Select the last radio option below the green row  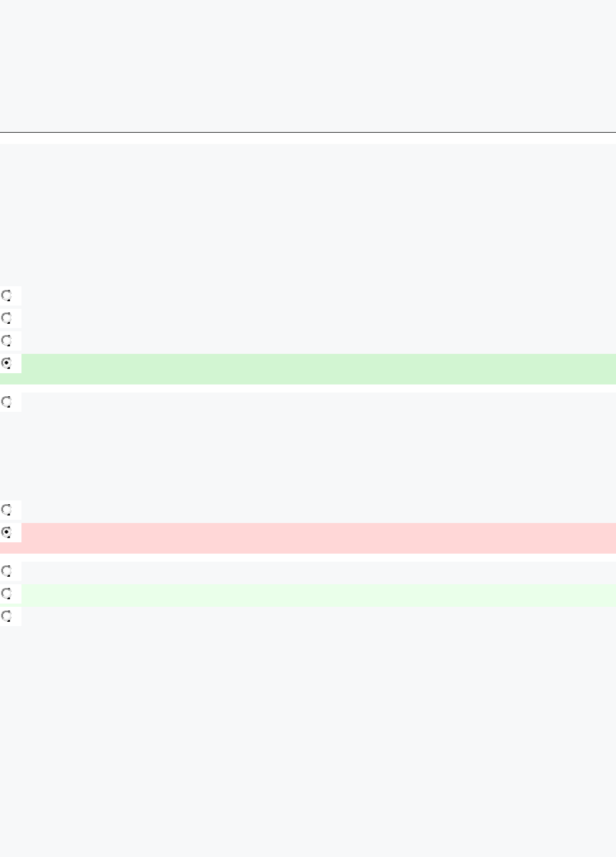click(x=6, y=402)
